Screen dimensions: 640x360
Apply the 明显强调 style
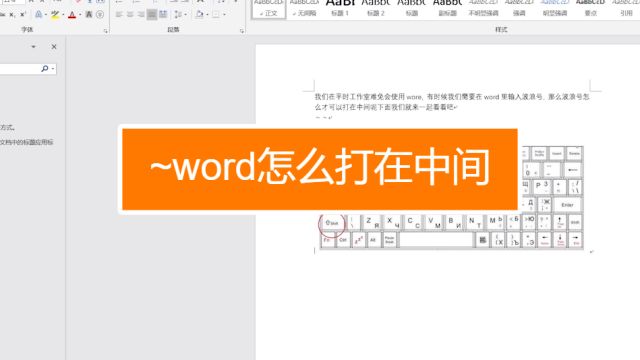555,9
